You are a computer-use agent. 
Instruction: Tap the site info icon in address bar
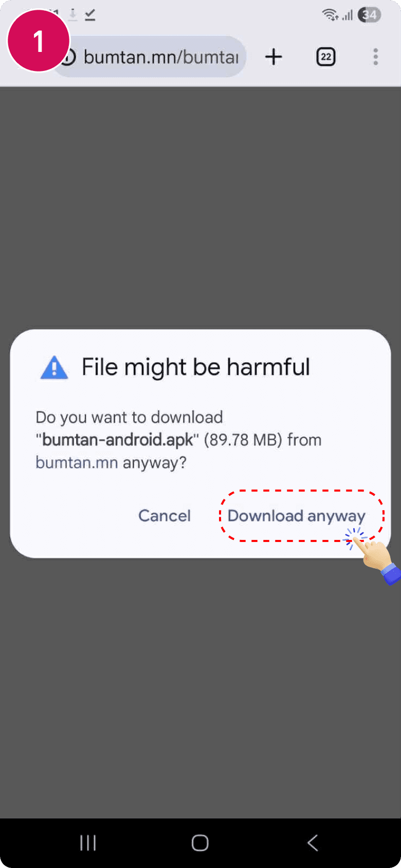tap(69, 57)
